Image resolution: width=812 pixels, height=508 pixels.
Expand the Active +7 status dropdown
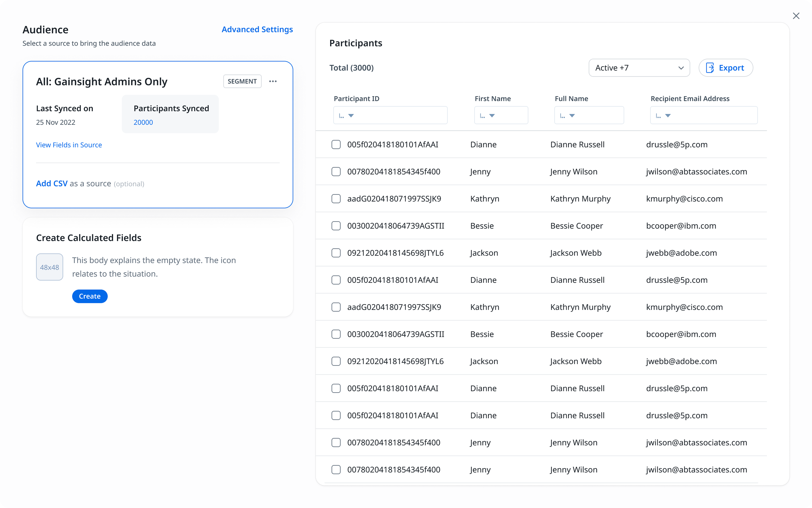pyautogui.click(x=639, y=68)
